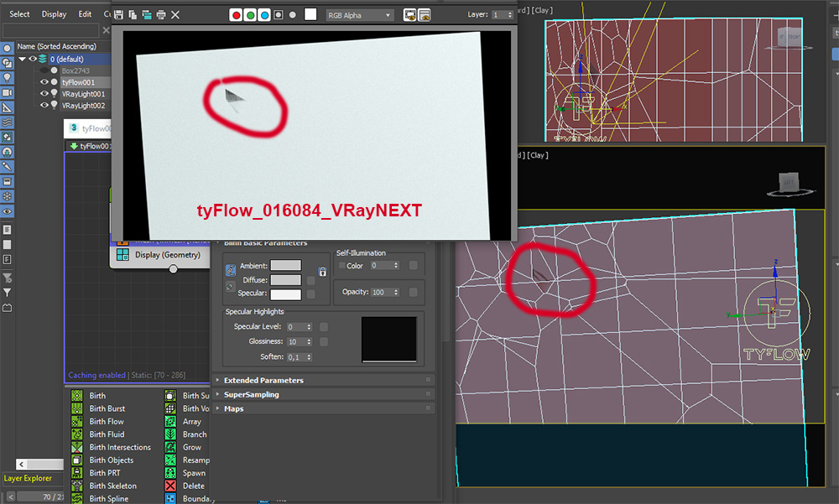Screen dimensions: 839x504
Task: Click the Clone Rendered Frame Window icon
Action: tap(147, 15)
